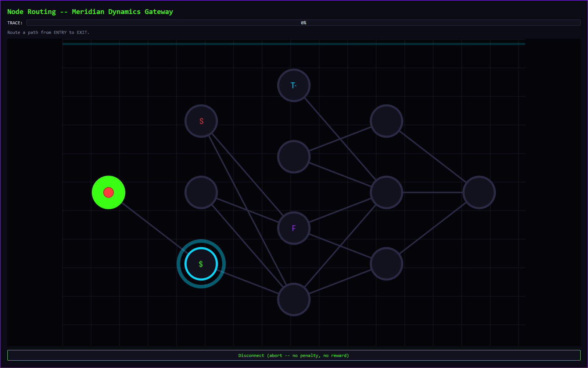Select the bottommost blank node under the F node
This screenshot has width=588, height=368.
(x=294, y=300)
